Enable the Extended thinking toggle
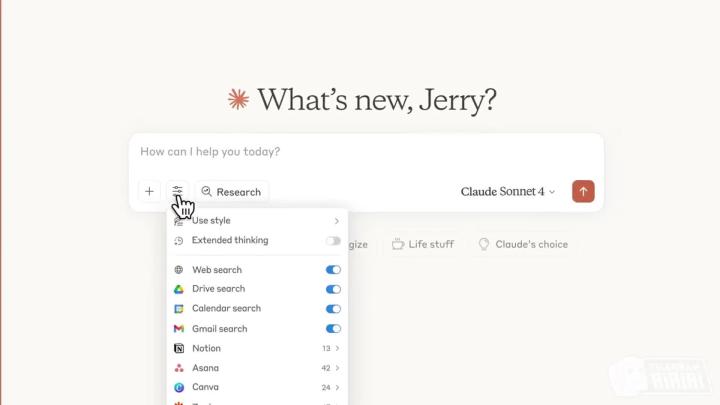Screen dimensions: 720x405 point(333,241)
